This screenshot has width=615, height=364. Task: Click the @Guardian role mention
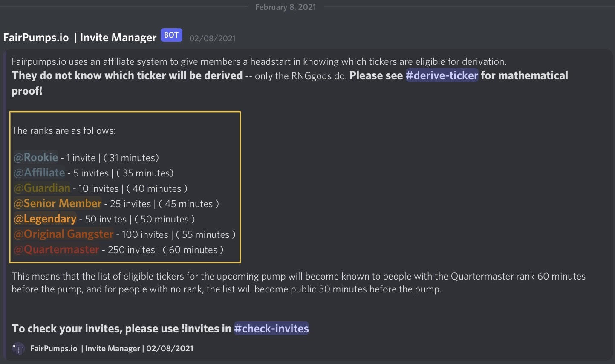(x=42, y=188)
